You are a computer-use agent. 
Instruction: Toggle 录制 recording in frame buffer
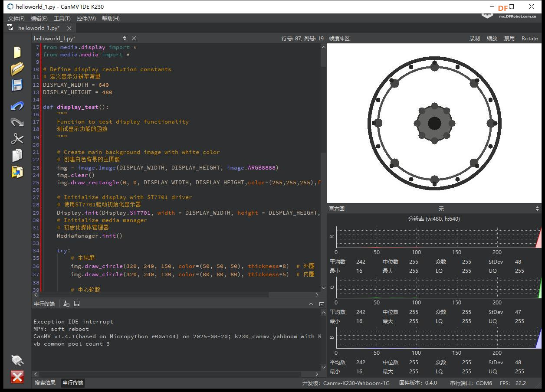(x=474, y=38)
